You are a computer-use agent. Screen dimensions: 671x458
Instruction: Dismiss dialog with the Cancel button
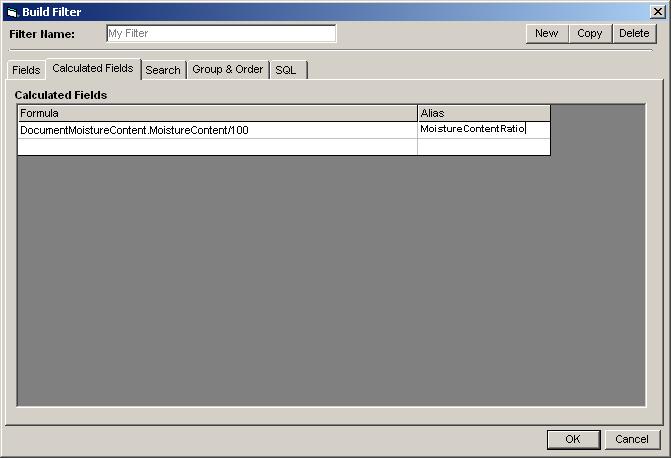coord(632,439)
